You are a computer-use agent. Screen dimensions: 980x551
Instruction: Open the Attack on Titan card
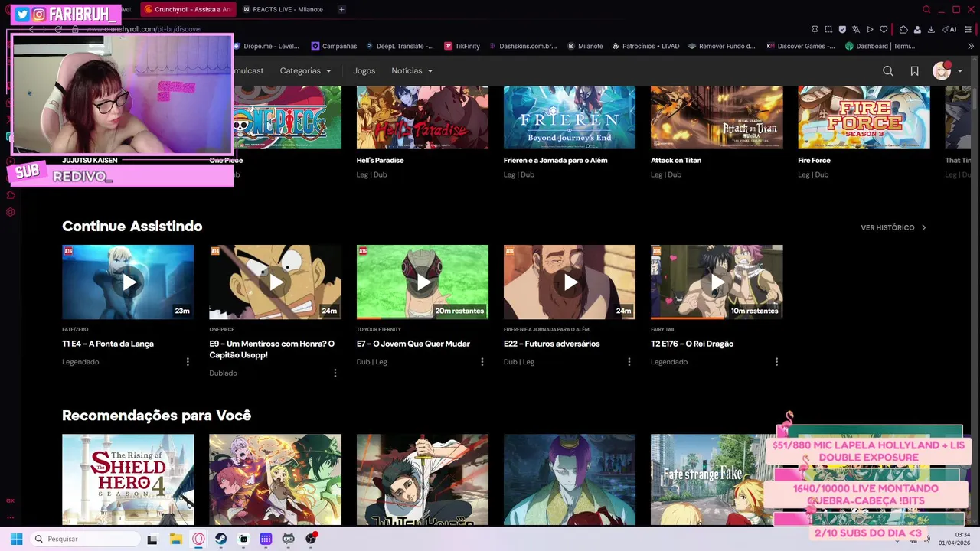(x=717, y=117)
